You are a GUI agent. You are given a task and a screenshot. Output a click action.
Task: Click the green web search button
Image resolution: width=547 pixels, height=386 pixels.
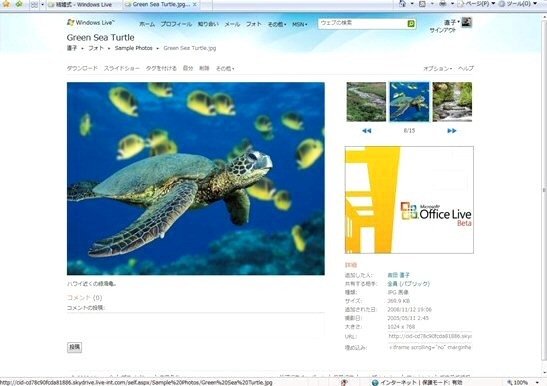pos(411,23)
